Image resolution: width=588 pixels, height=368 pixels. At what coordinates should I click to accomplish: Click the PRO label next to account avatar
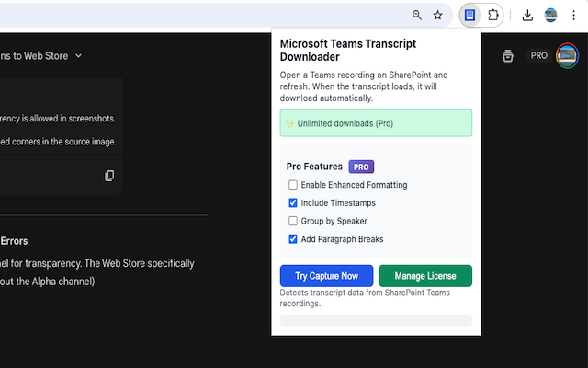539,55
